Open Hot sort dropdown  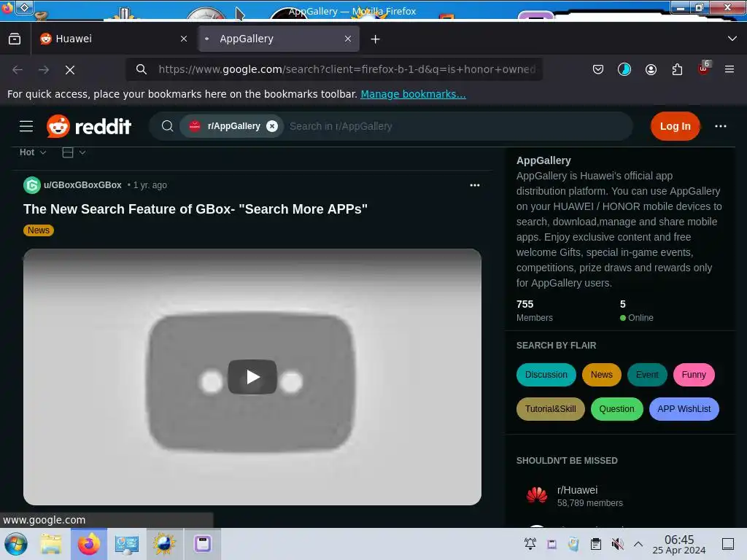pos(33,152)
